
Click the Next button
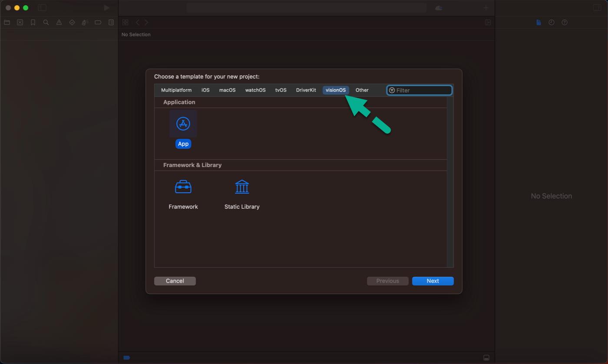(433, 281)
